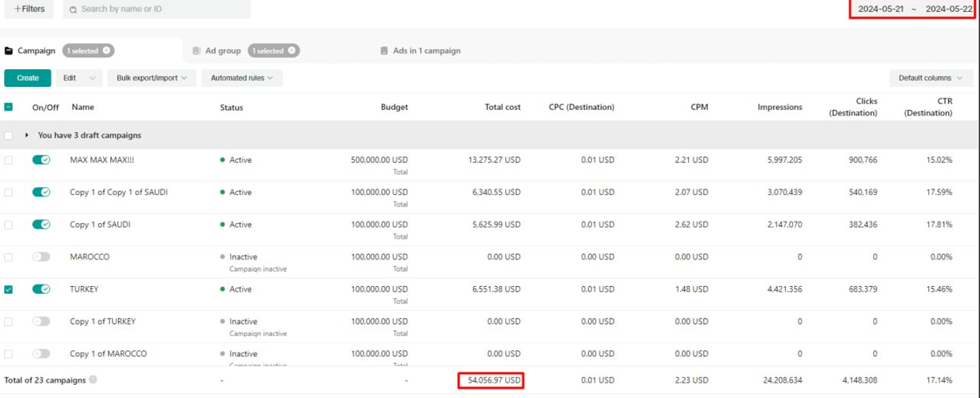Screen dimensions: 980x398
Task: Click the Ads in 1 campaign icon
Action: click(x=384, y=51)
